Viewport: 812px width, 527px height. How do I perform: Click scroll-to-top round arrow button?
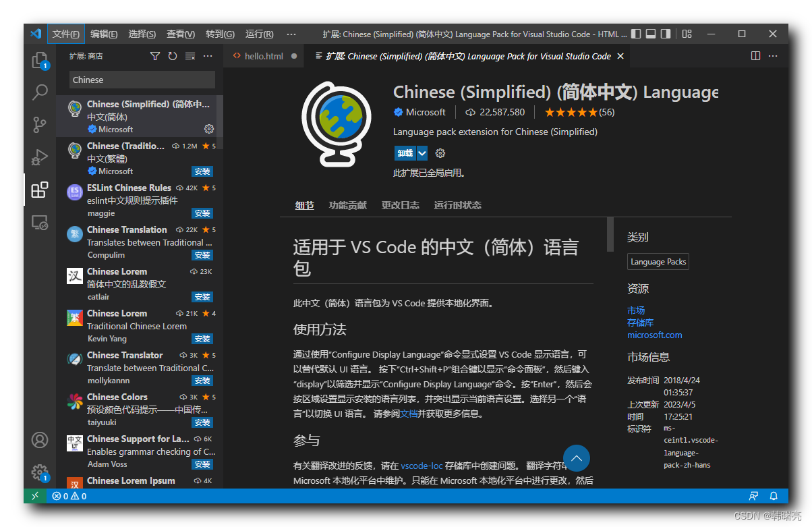pos(576,458)
